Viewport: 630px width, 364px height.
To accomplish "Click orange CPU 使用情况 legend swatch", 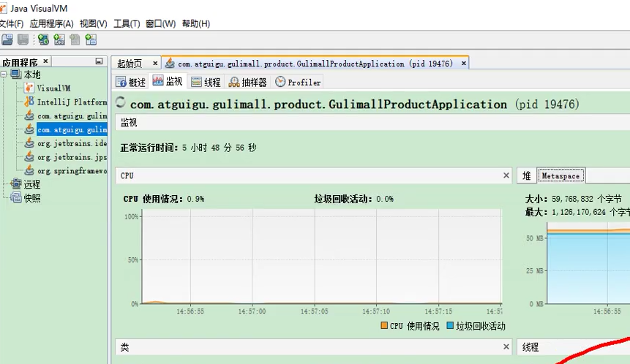I will click(384, 325).
